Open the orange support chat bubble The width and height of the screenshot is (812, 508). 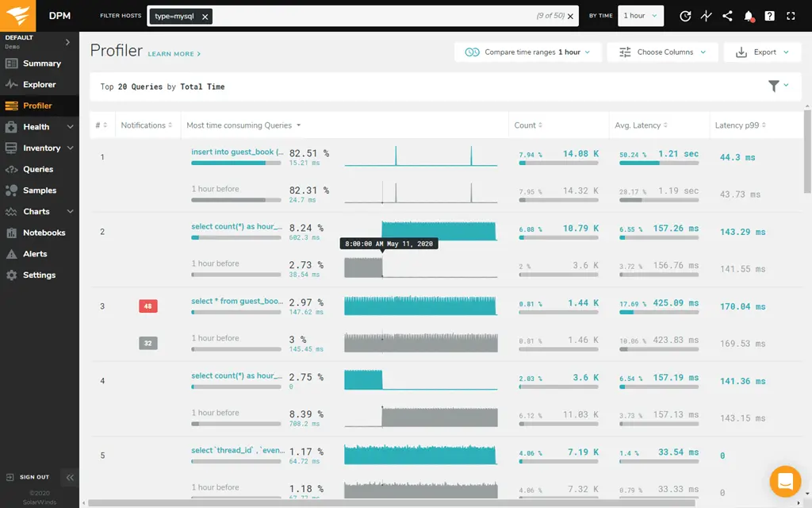785,481
